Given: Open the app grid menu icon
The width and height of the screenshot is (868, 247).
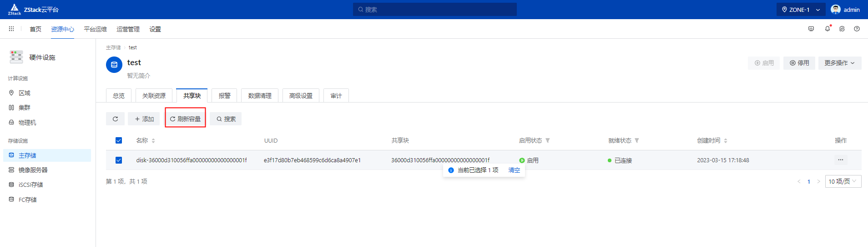Looking at the screenshot, I should click(11, 29).
